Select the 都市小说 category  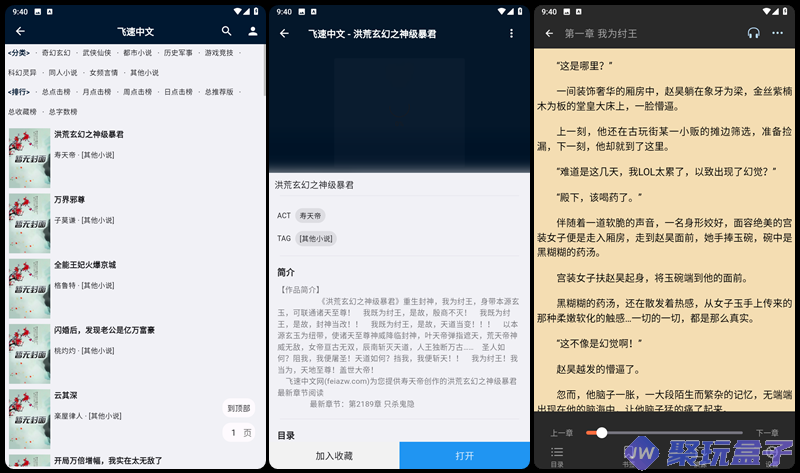(x=138, y=53)
